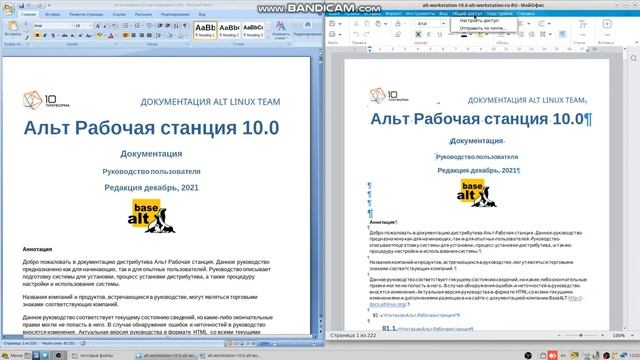Open line spacing dropdown in Word
Screen dimensions: 640x360
[x=159, y=36]
